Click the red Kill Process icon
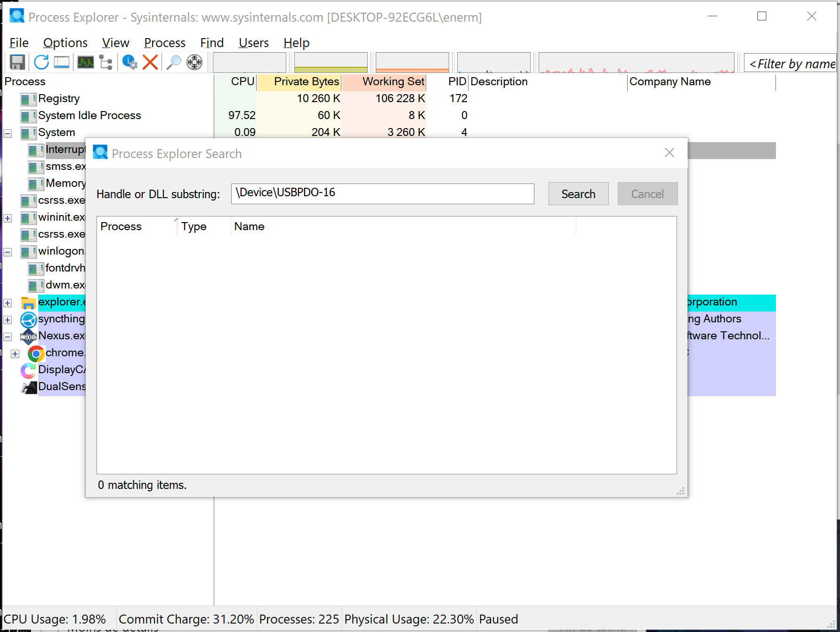 click(150, 62)
